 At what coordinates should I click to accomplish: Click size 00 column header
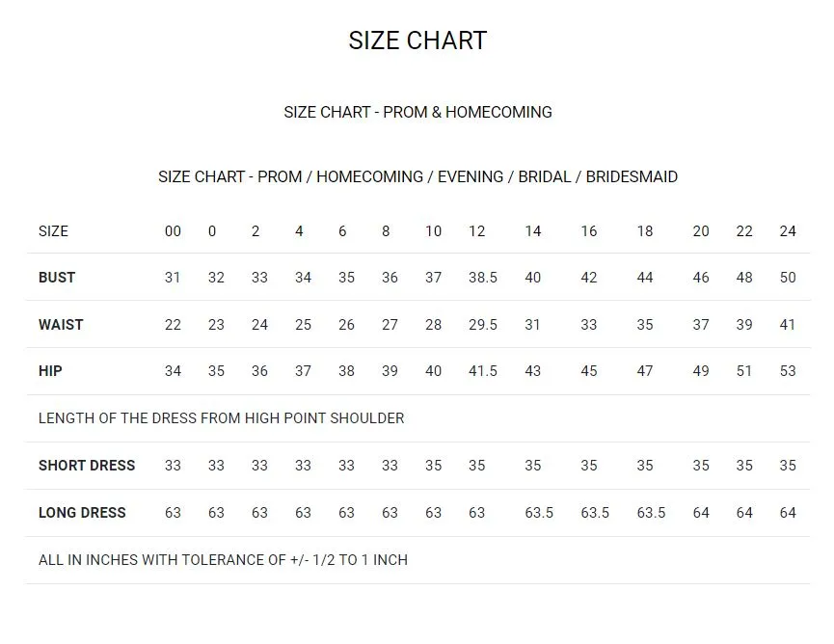coord(173,231)
